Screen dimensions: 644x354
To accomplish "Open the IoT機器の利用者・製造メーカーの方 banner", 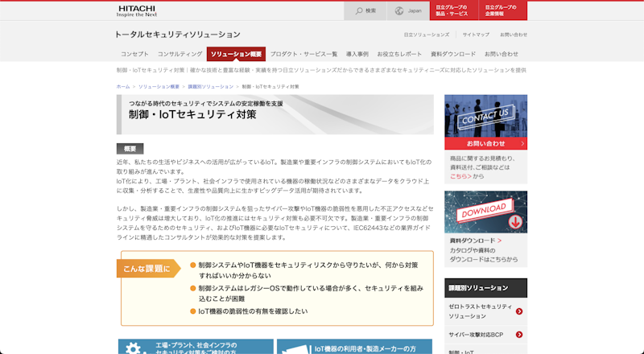I will coord(354,348).
